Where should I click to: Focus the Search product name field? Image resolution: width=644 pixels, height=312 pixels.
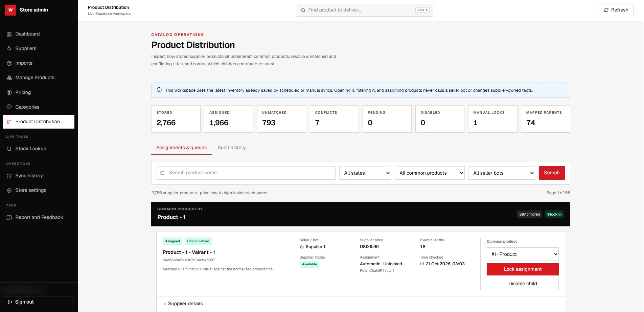tap(246, 173)
